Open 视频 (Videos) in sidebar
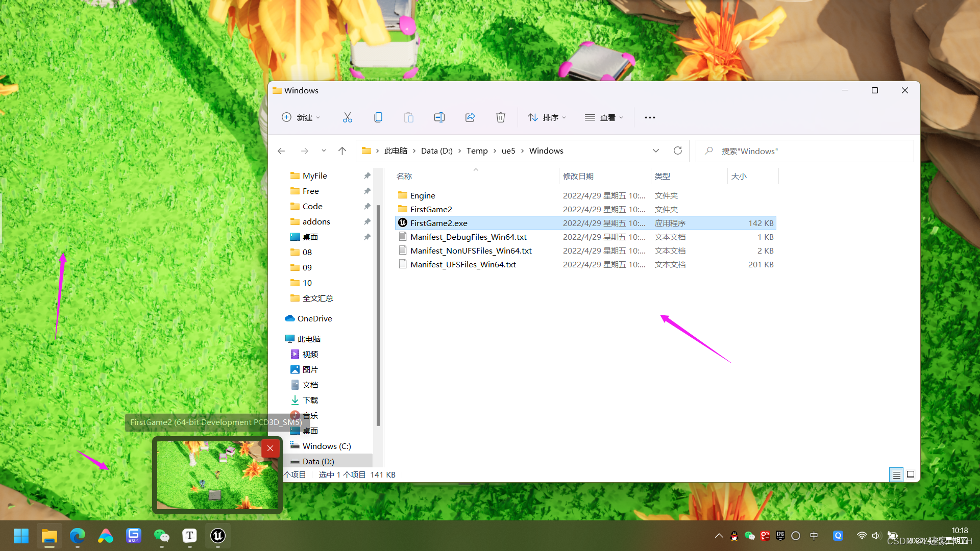Image resolution: width=980 pixels, height=551 pixels. (310, 354)
